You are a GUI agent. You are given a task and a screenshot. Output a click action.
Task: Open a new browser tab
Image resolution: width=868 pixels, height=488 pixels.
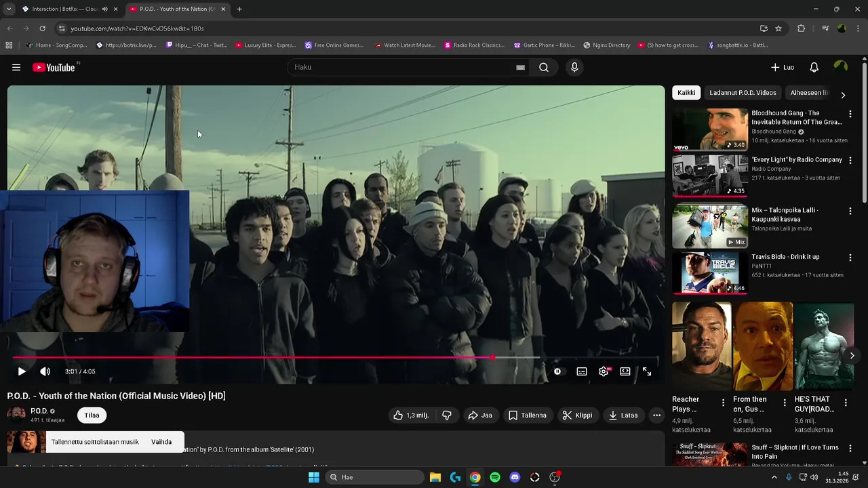[239, 9]
